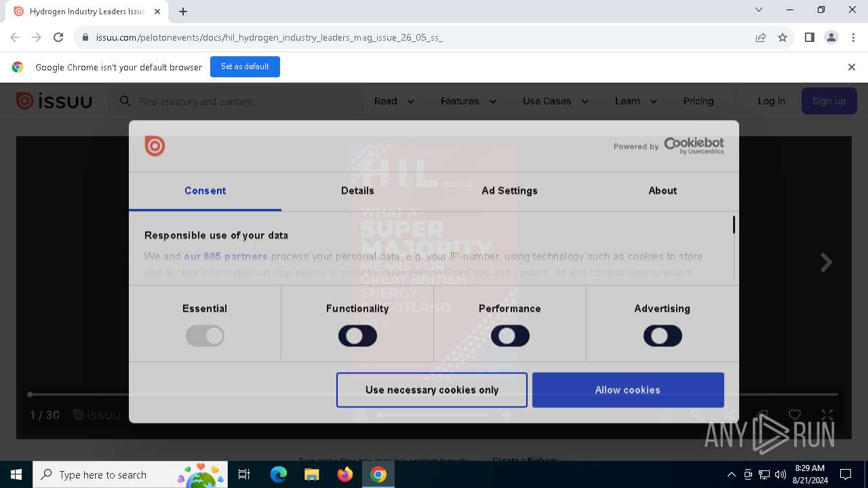Click the Log in link
Screen dimensions: 868x488
[x=771, y=101]
